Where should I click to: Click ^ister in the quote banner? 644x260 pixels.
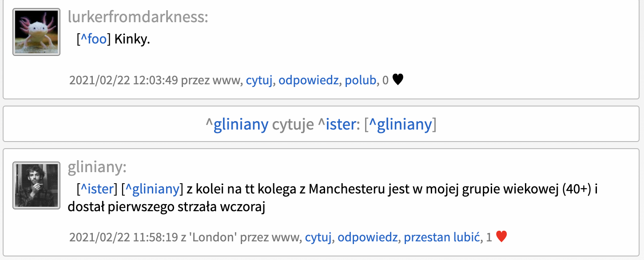337,125
